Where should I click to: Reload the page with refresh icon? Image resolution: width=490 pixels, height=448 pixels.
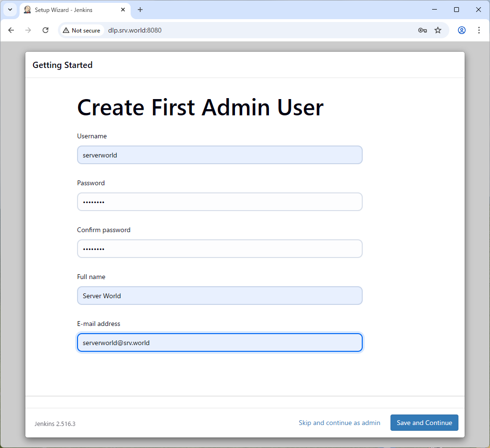(45, 30)
